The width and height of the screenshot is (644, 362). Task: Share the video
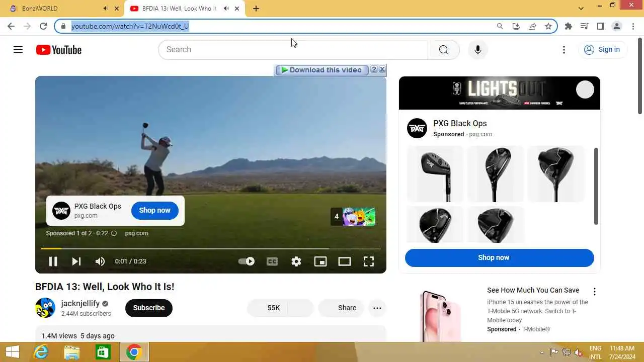(341, 308)
